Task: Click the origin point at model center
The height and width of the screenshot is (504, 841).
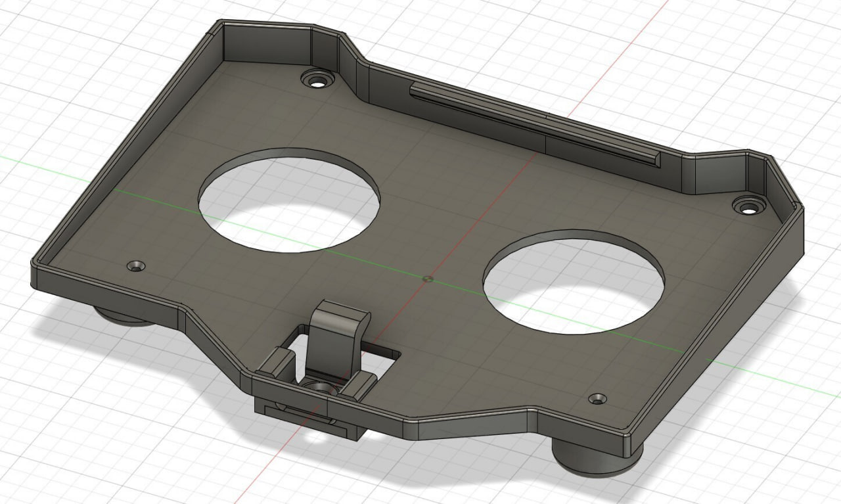Action: (428, 278)
